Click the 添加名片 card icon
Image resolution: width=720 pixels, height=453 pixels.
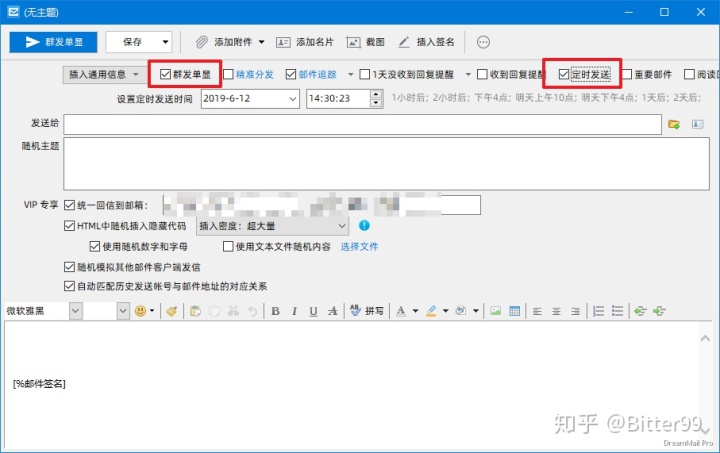283,42
